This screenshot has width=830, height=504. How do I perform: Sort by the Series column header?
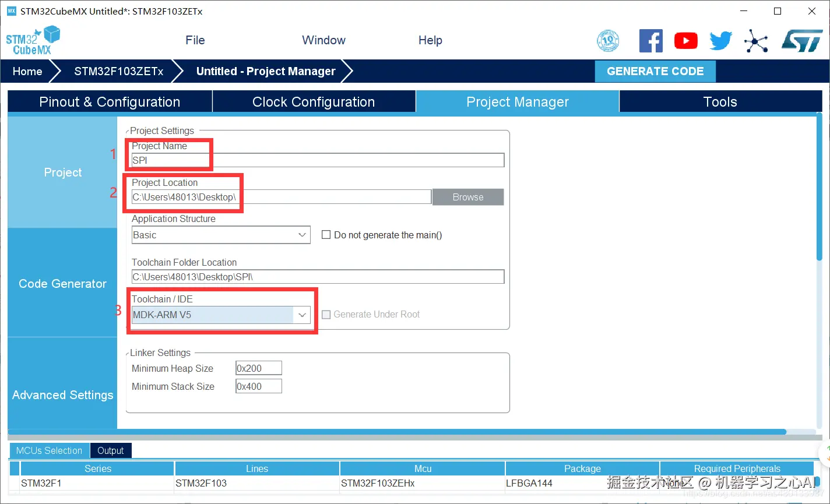point(98,468)
